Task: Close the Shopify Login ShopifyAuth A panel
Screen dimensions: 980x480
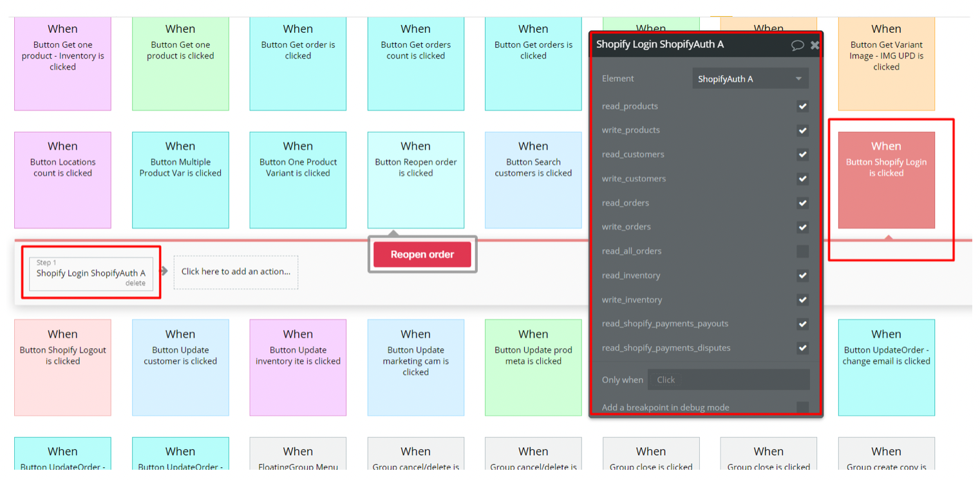Action: [x=815, y=45]
